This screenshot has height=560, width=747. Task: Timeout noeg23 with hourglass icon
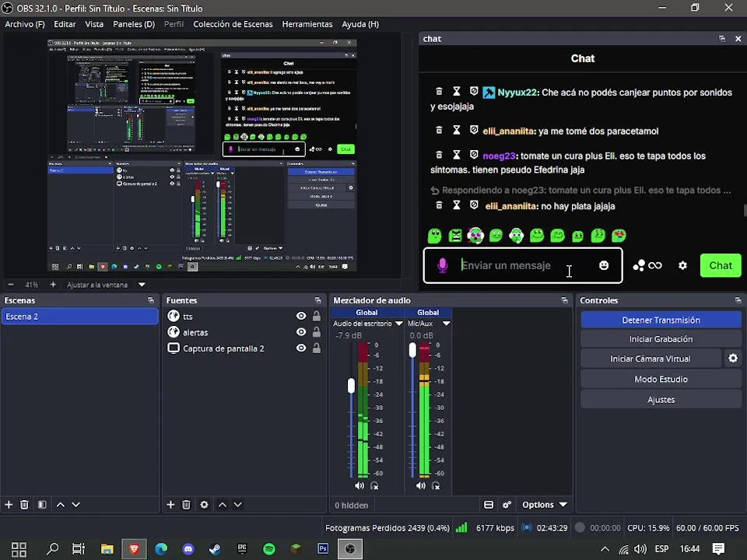pos(457,154)
